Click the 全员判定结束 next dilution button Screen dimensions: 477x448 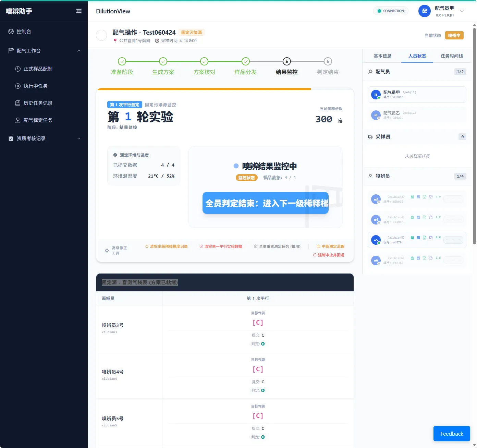[x=266, y=203]
